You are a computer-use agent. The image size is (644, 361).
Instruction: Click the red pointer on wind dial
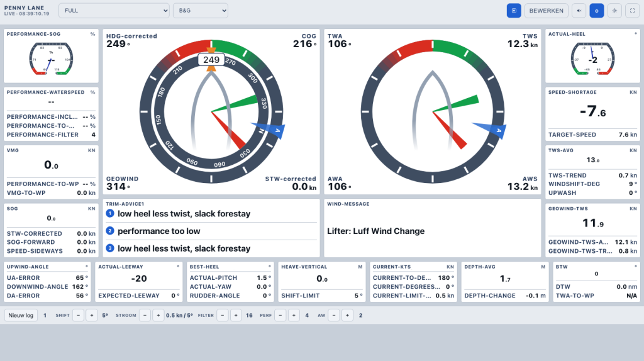coord(450,130)
